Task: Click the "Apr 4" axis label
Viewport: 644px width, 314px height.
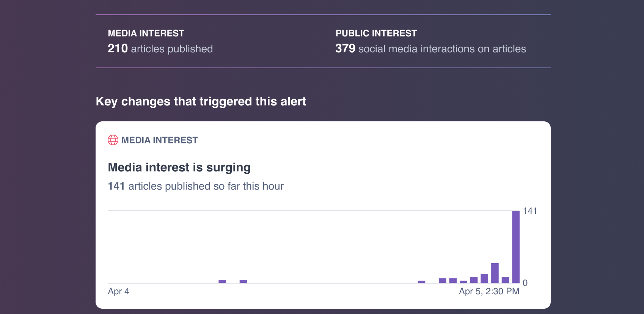Action: [x=118, y=291]
